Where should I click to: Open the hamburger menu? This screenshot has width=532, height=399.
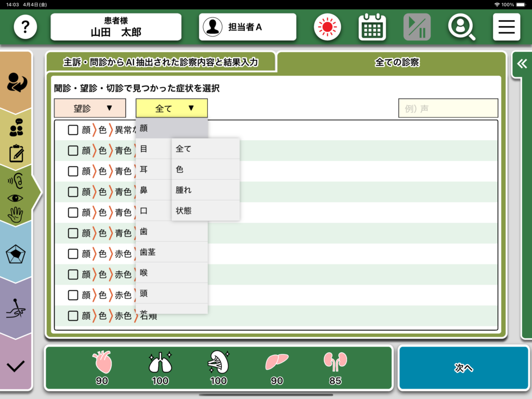point(506,27)
